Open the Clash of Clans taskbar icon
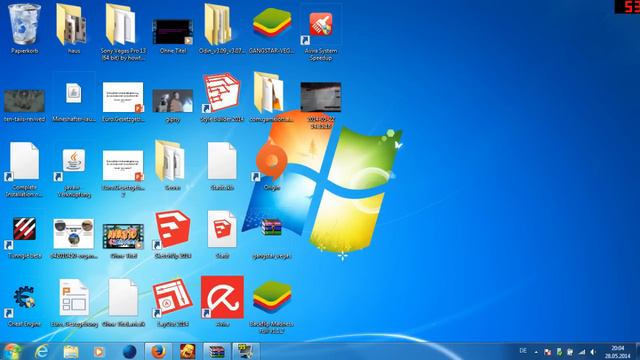 click(188, 351)
